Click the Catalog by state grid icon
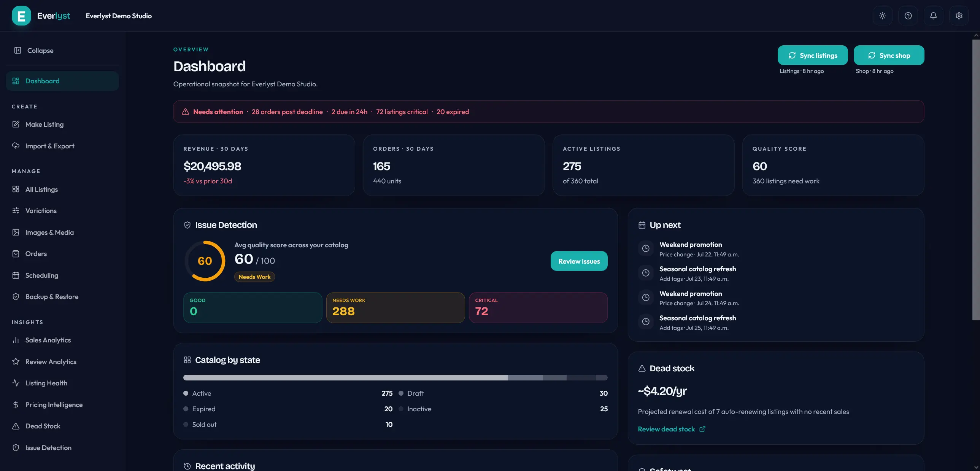The height and width of the screenshot is (471, 980). [187, 360]
